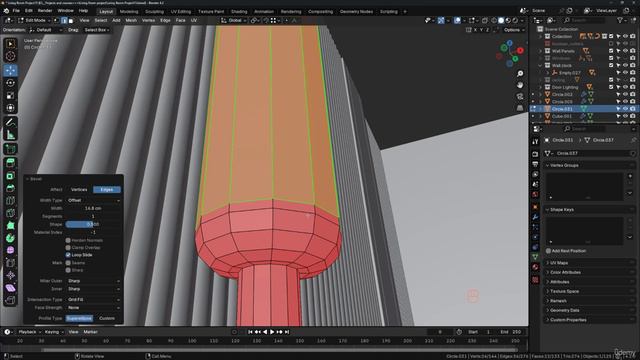Screen dimensions: 640x360
Task: Switch to material preview shading
Action: (x=508, y=20)
